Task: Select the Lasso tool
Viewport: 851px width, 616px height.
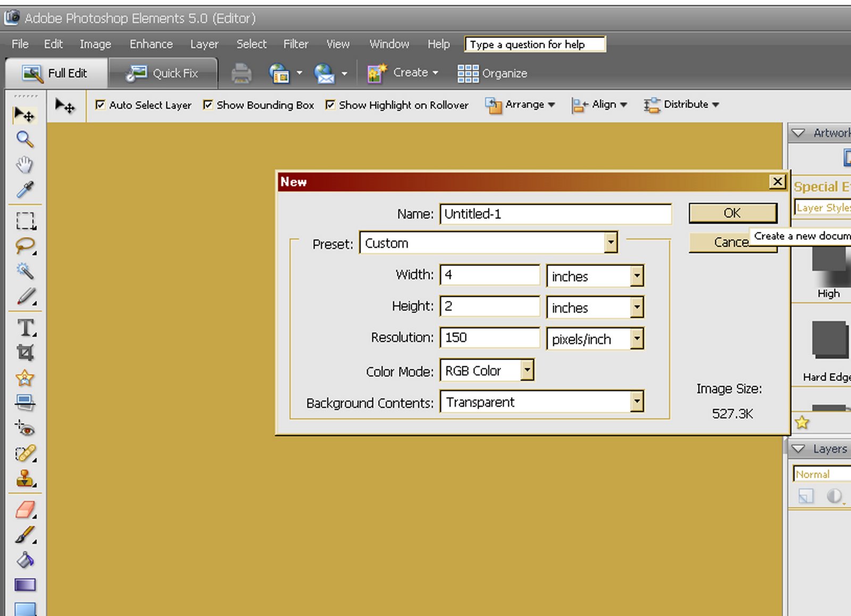Action: [25, 246]
